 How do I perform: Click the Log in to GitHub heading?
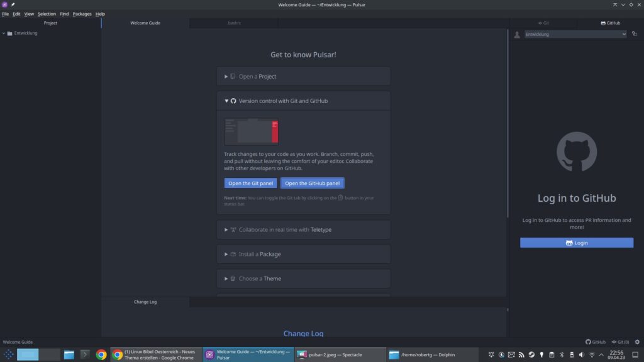[577, 198]
